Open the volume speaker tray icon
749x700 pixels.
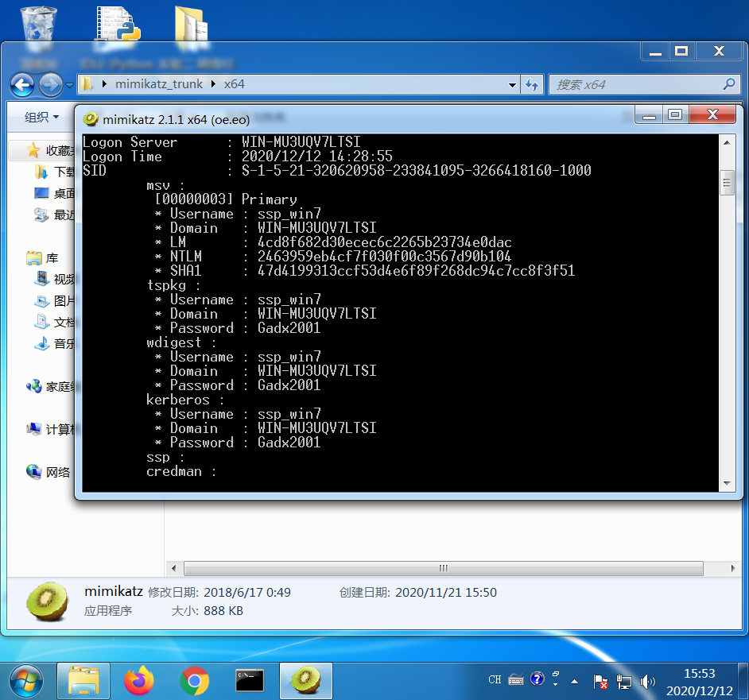click(x=648, y=682)
